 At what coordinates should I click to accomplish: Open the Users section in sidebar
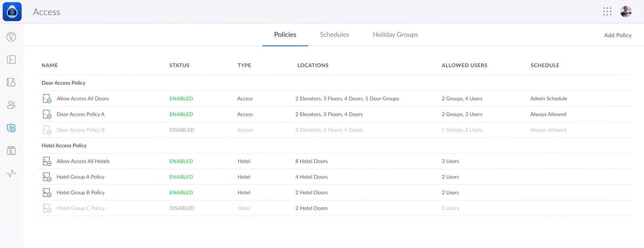[x=11, y=105]
